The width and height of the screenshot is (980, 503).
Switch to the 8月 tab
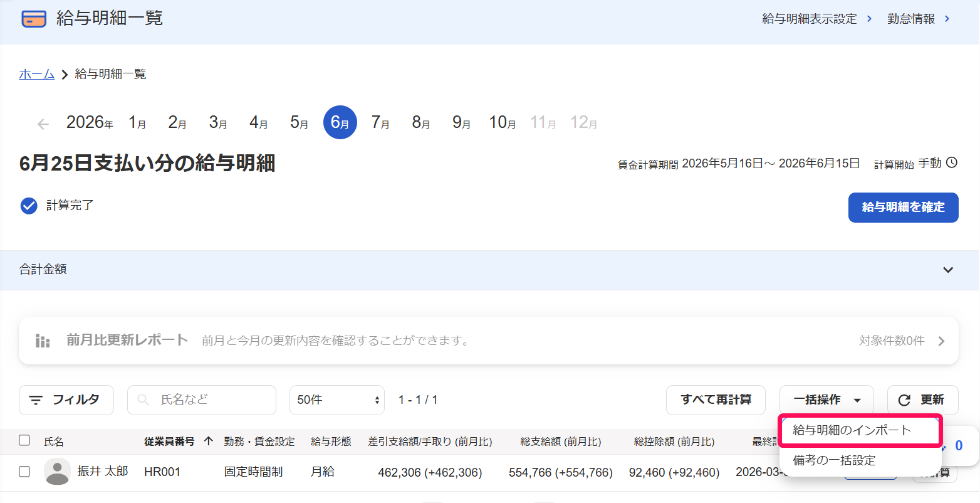click(x=421, y=122)
